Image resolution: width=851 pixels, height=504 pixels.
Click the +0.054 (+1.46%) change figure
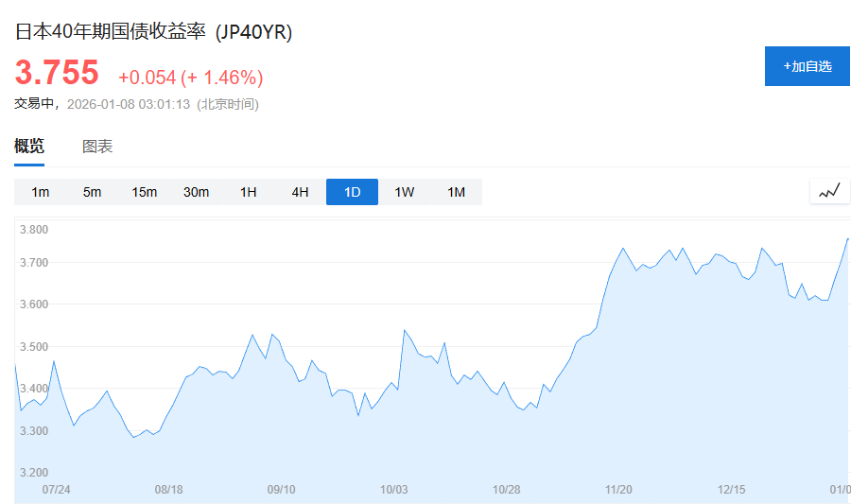click(x=190, y=77)
